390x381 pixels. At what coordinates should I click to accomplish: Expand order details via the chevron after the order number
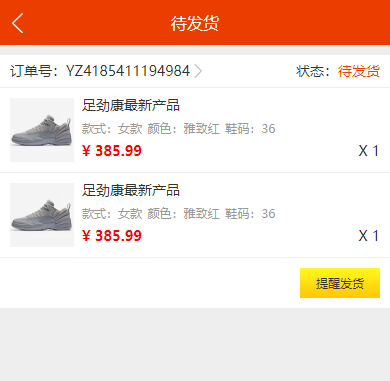(198, 71)
